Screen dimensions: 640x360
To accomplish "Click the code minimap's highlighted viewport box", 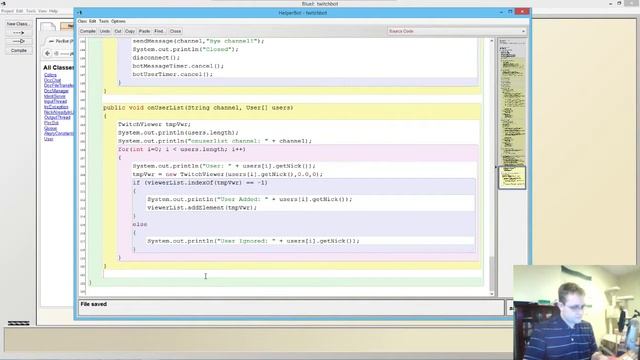I will (512, 178).
